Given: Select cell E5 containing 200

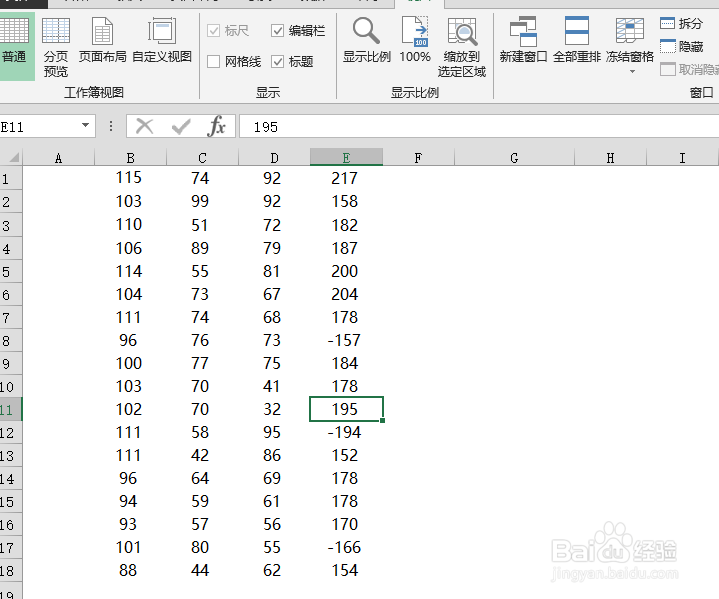Looking at the screenshot, I should (346, 271).
